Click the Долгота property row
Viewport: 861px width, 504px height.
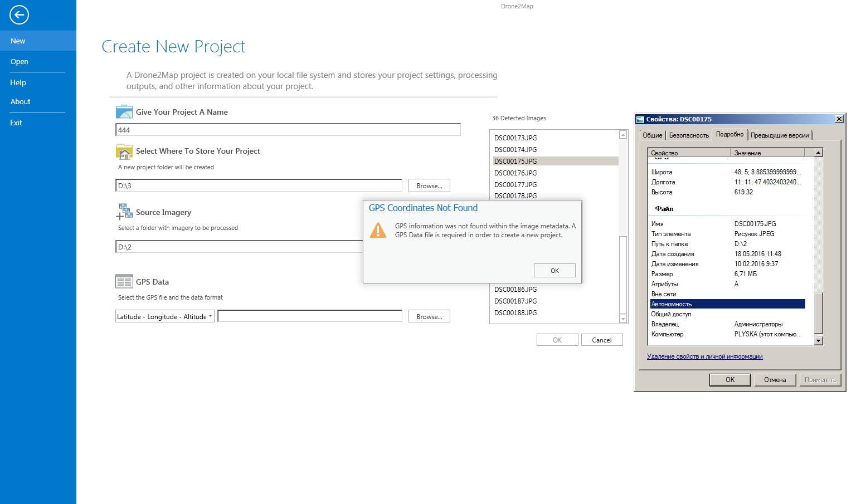(728, 182)
